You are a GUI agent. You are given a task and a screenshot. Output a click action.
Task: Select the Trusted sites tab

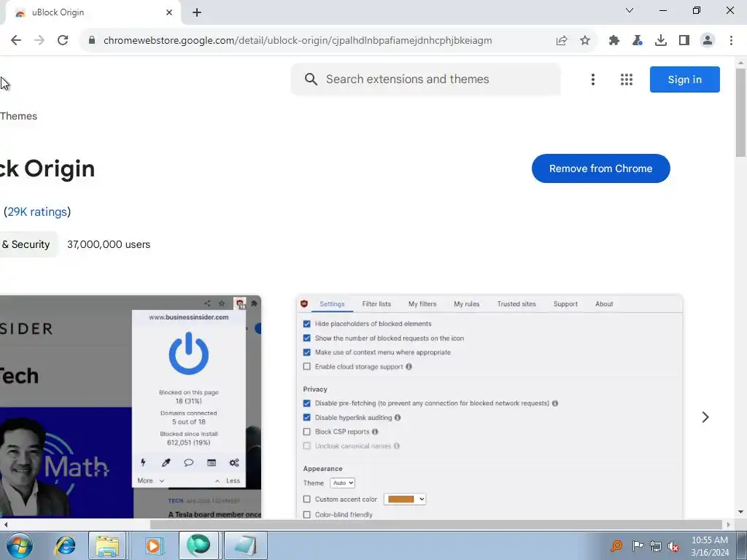(516, 304)
